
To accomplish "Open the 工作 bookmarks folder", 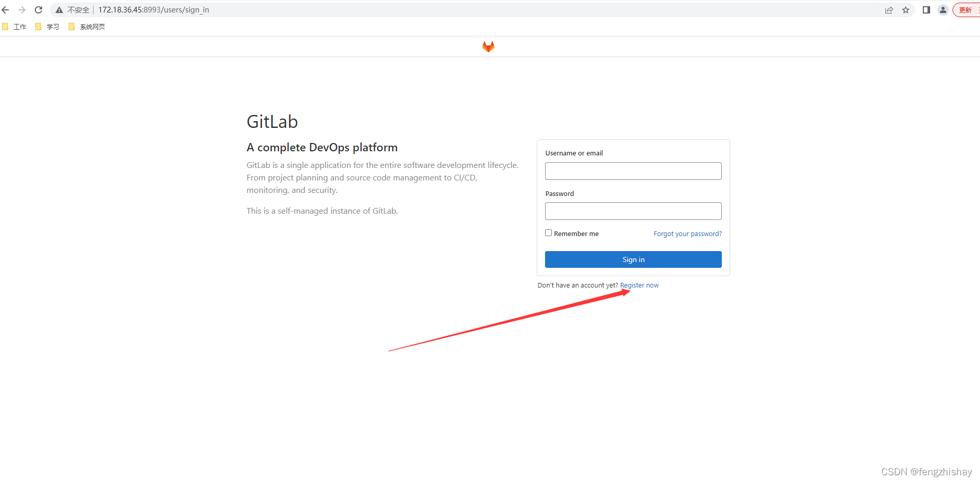I will click(x=16, y=26).
